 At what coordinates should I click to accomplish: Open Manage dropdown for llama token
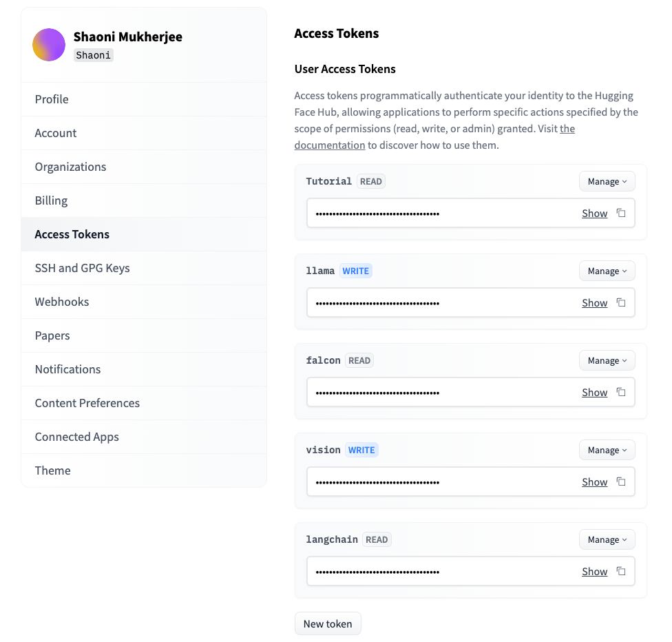tap(607, 271)
